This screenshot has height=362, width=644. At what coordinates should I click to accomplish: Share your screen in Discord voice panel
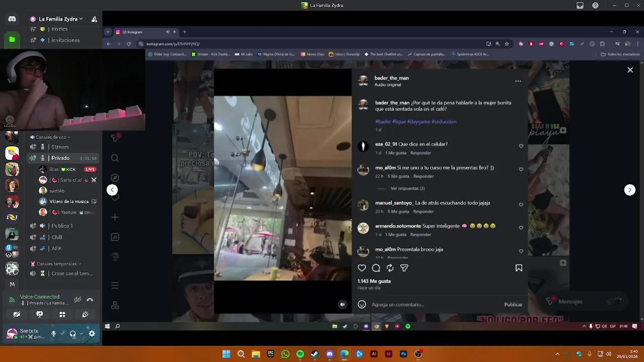click(40, 314)
